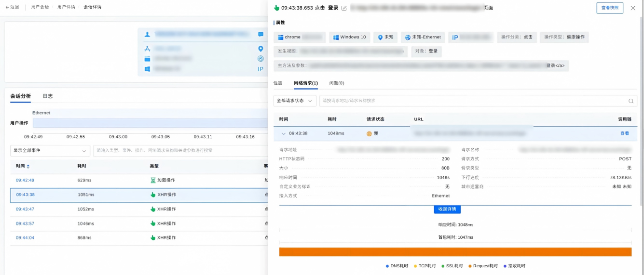Open the 09:43:38 event link
Viewport: 644px width, 275px height.
click(x=25, y=195)
